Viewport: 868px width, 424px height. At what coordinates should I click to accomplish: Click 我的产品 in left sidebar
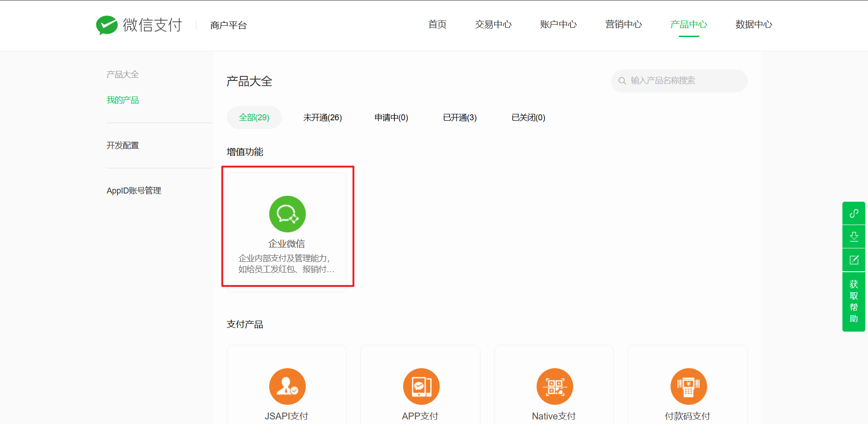[x=122, y=100]
